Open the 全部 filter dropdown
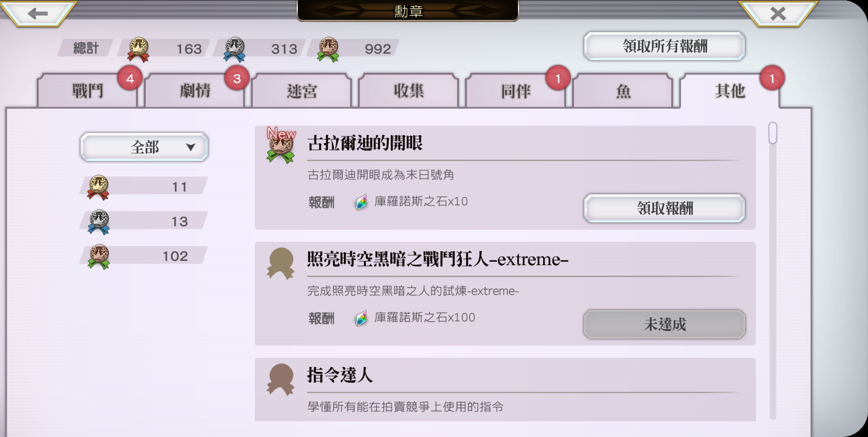This screenshot has width=868, height=437. click(x=144, y=147)
